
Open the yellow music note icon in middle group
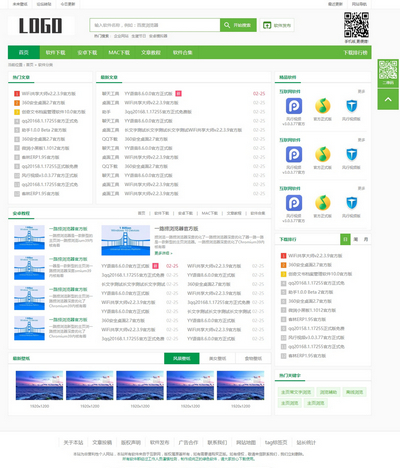click(323, 154)
